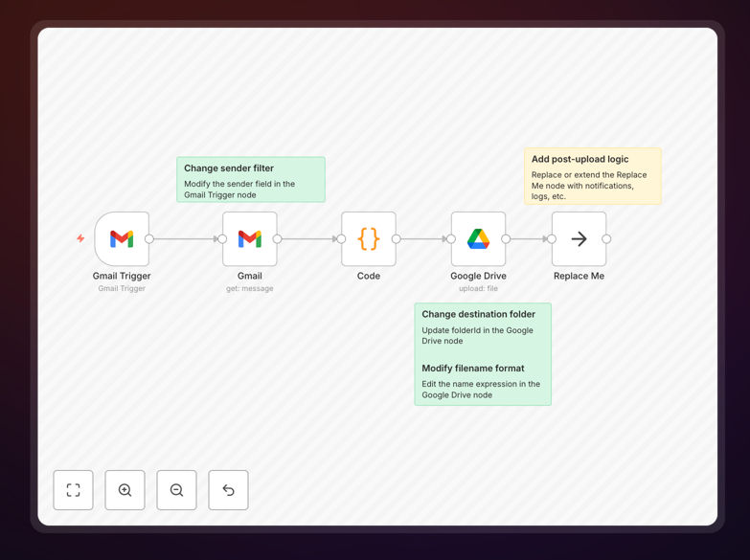
Task: Click 'Modify the sender field' note text
Action: click(239, 190)
